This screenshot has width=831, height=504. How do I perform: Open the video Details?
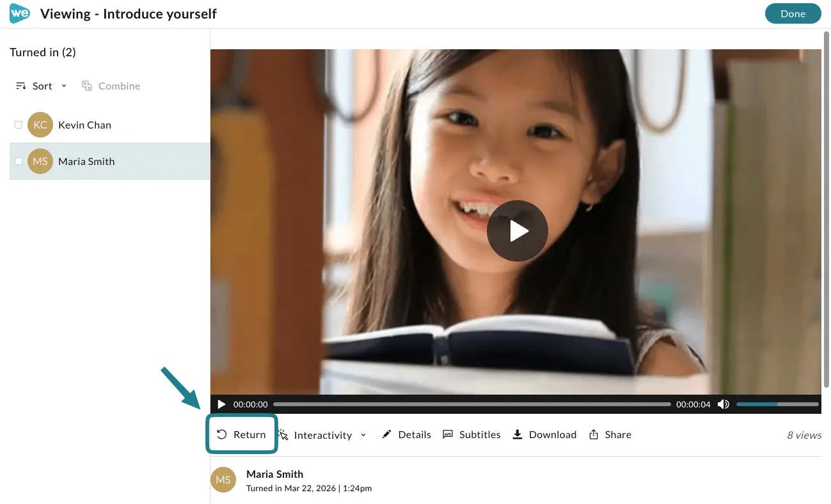406,434
